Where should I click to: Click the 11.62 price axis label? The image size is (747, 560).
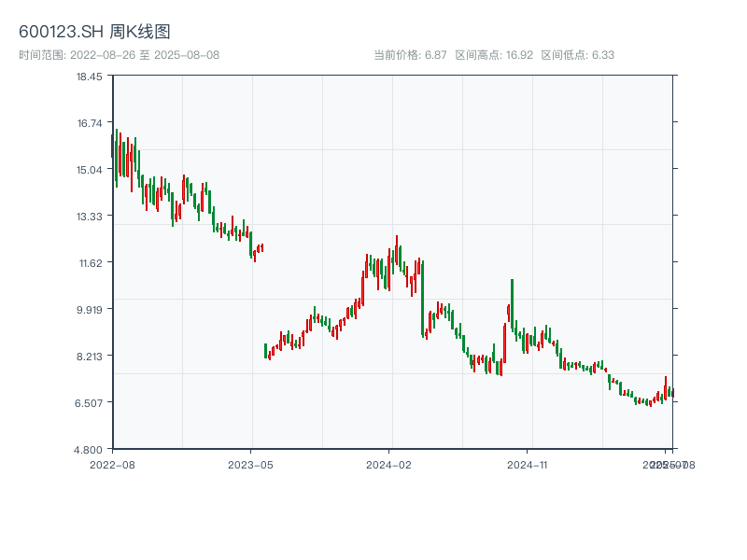click(89, 262)
